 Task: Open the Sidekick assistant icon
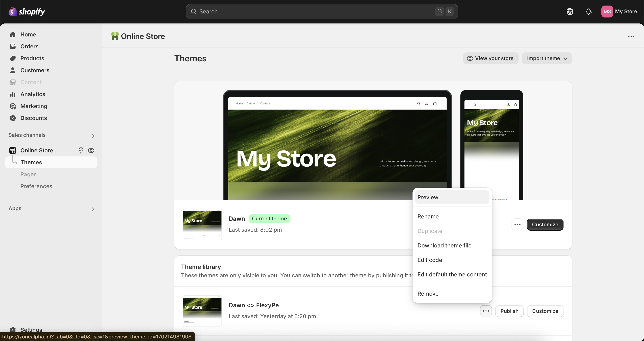click(x=570, y=12)
